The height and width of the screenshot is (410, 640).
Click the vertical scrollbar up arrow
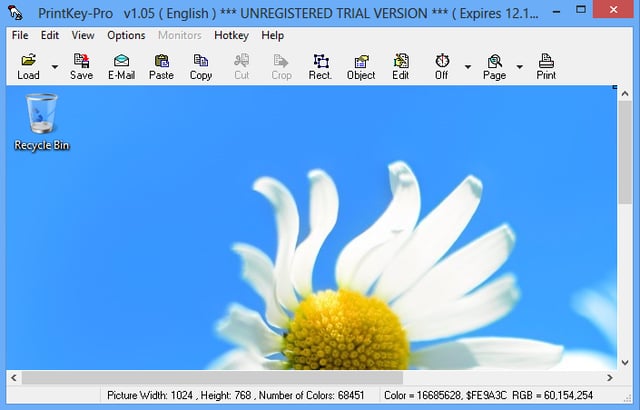point(625,93)
